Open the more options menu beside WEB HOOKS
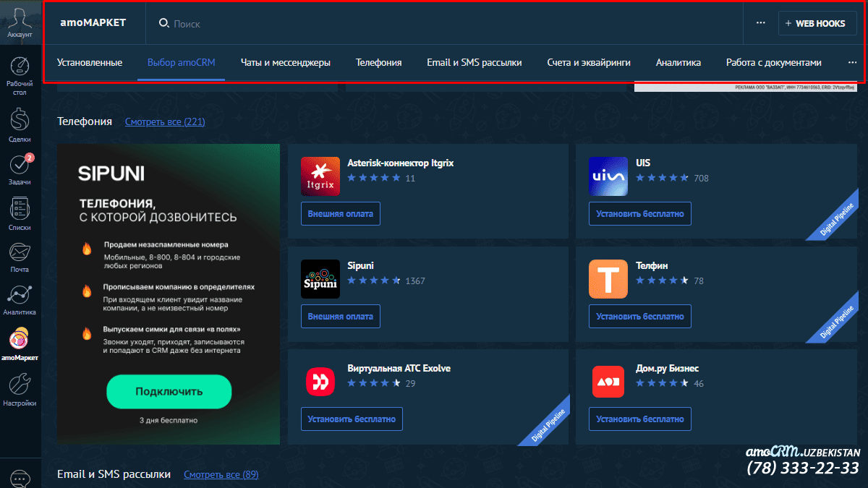Image resolution: width=868 pixels, height=488 pixels. point(761,23)
